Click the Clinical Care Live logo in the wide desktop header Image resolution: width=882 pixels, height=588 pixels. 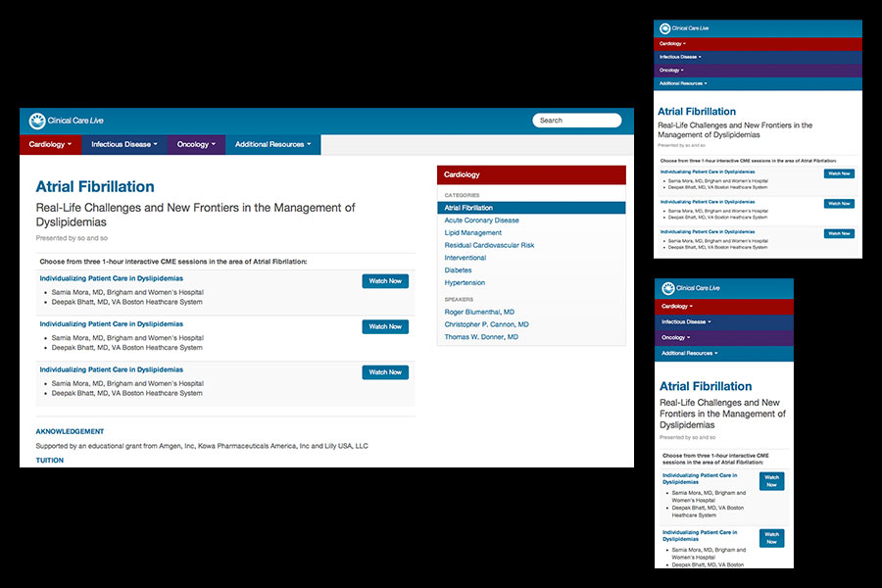tap(66, 121)
